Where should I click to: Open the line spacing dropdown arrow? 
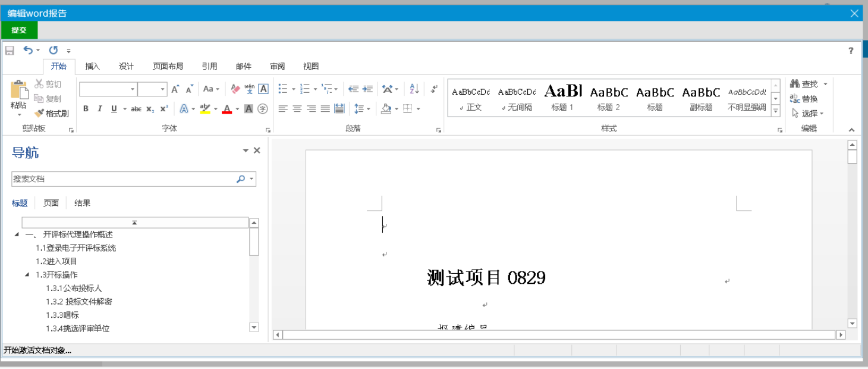369,109
